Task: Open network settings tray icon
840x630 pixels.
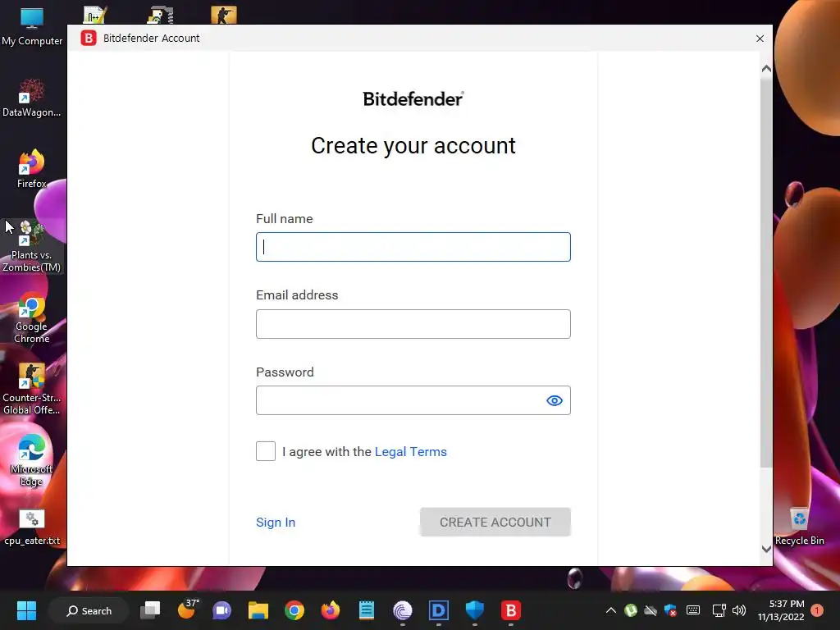Action: tap(719, 610)
